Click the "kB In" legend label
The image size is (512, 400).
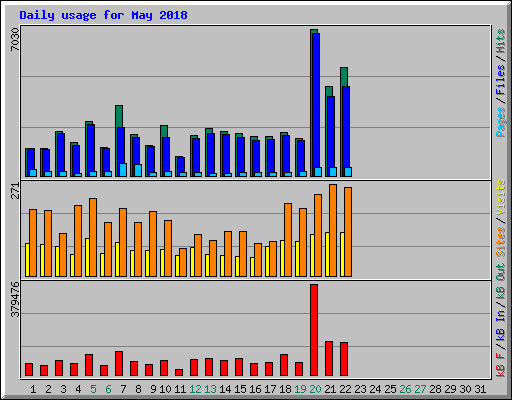pyautogui.click(x=500, y=325)
